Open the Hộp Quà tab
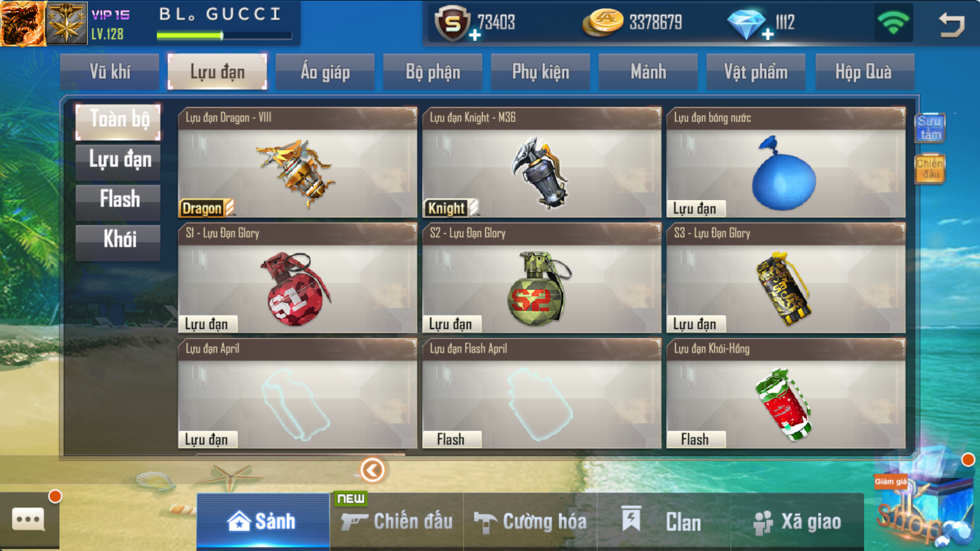980x551 pixels. tap(864, 72)
